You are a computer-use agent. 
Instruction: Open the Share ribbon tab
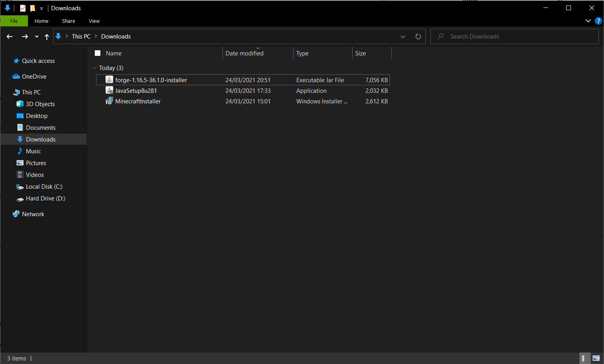pyautogui.click(x=68, y=21)
